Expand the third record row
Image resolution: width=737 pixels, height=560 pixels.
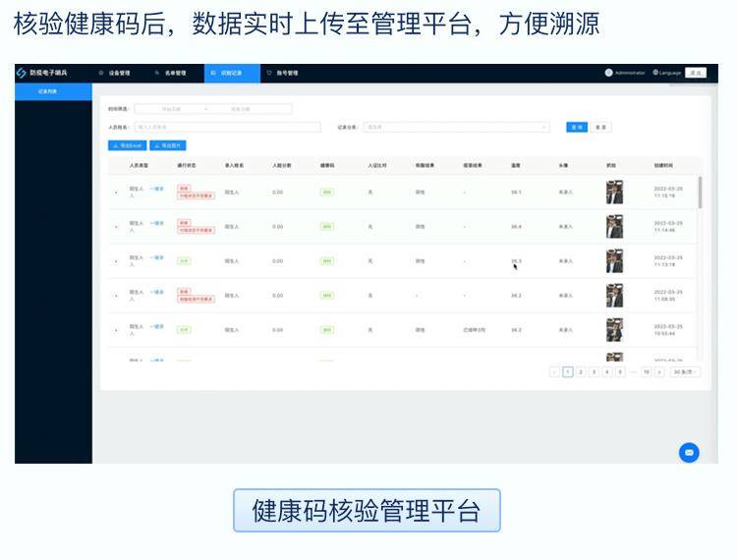tap(115, 261)
